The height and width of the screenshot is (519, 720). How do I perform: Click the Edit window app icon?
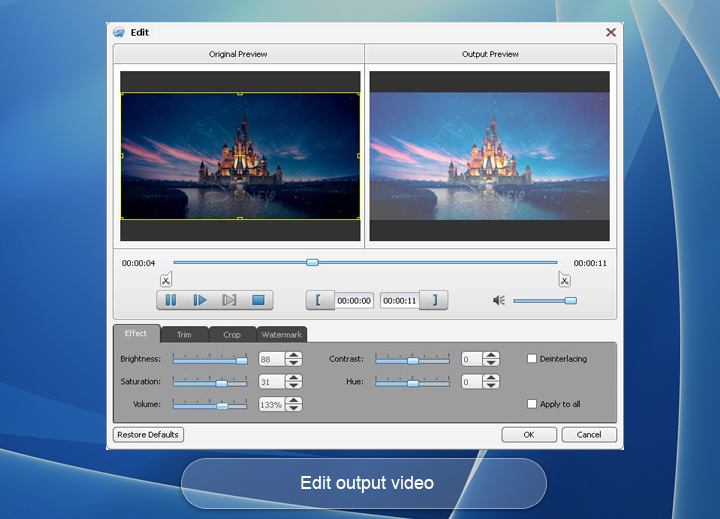(x=119, y=32)
